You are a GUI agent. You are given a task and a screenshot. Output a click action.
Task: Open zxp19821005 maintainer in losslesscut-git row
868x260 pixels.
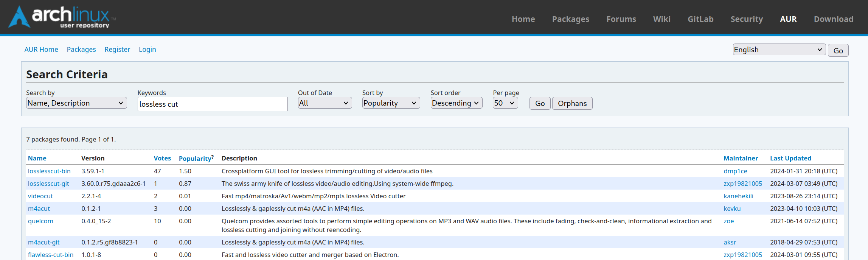(743, 184)
